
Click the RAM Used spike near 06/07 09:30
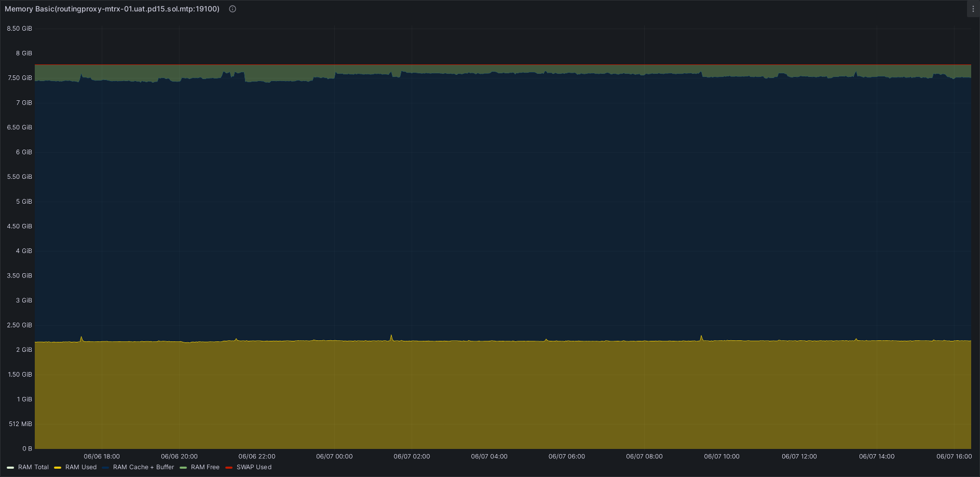point(701,338)
